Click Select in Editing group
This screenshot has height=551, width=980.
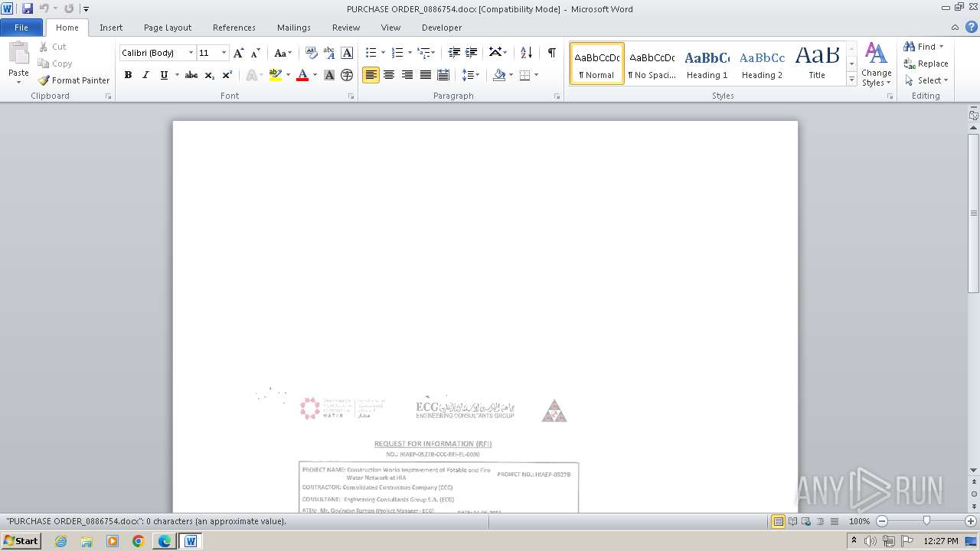click(x=926, y=80)
